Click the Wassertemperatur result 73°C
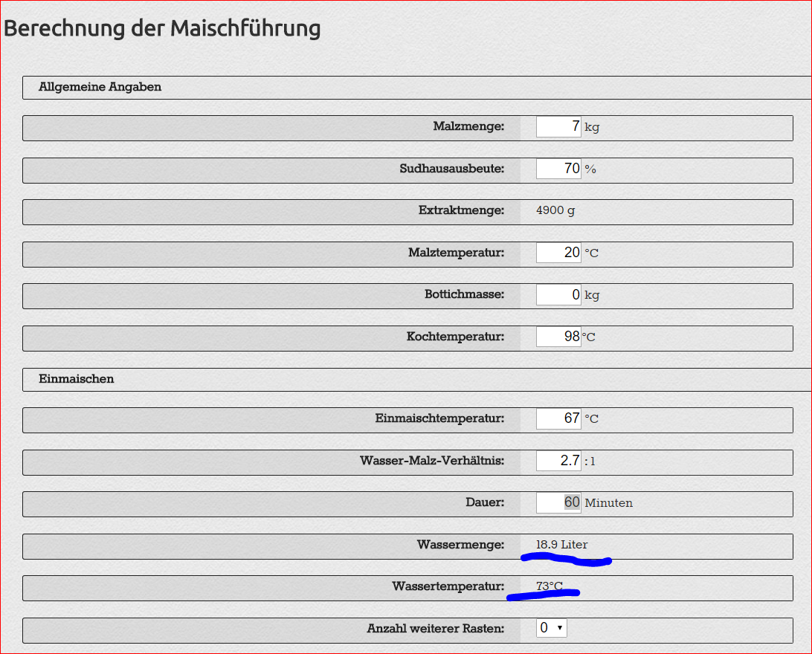The height and width of the screenshot is (654, 812). [x=550, y=586]
